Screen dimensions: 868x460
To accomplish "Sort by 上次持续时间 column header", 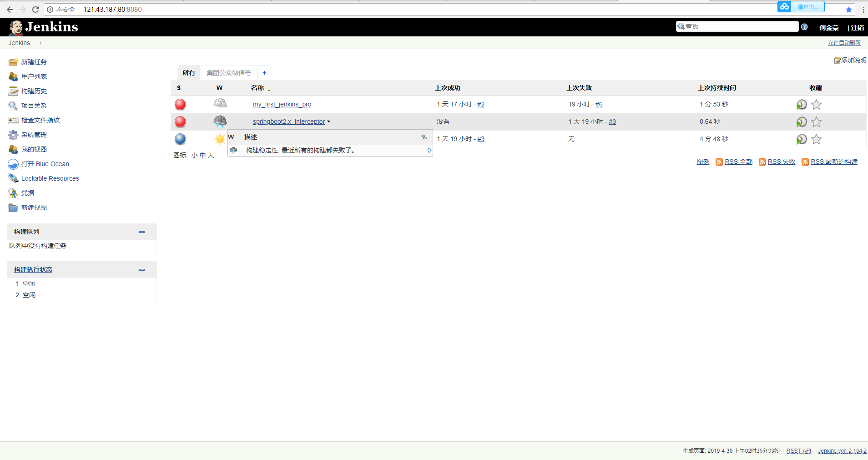I will (x=717, y=88).
